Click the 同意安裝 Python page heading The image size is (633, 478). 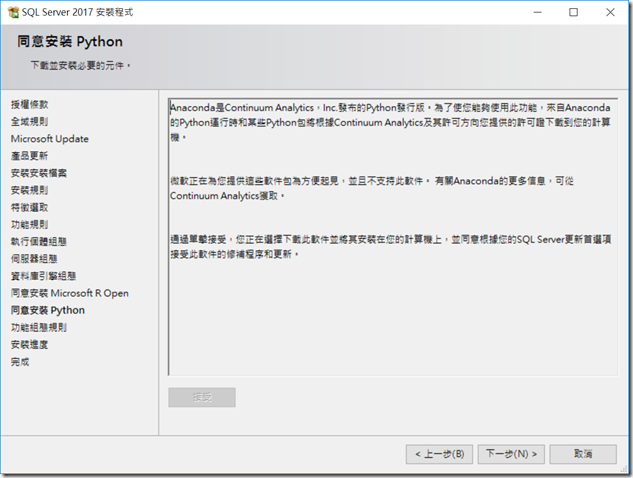[x=70, y=42]
